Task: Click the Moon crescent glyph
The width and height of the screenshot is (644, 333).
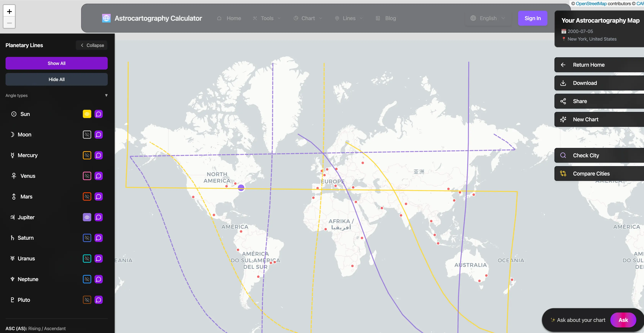Action: click(12, 135)
